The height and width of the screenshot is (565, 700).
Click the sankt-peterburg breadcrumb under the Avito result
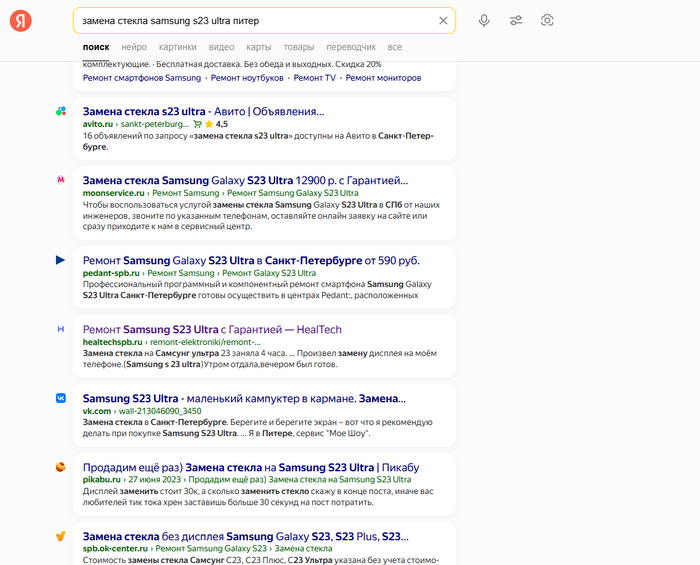(x=155, y=124)
